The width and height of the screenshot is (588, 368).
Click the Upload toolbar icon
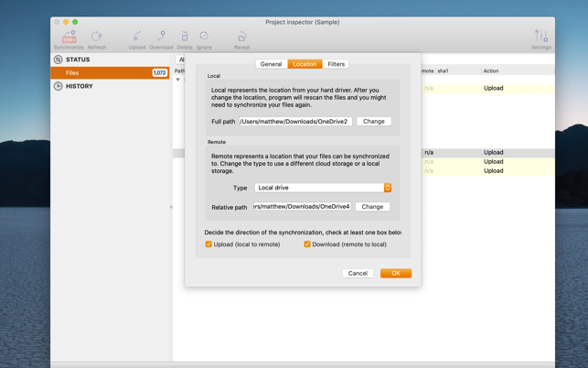(x=137, y=37)
